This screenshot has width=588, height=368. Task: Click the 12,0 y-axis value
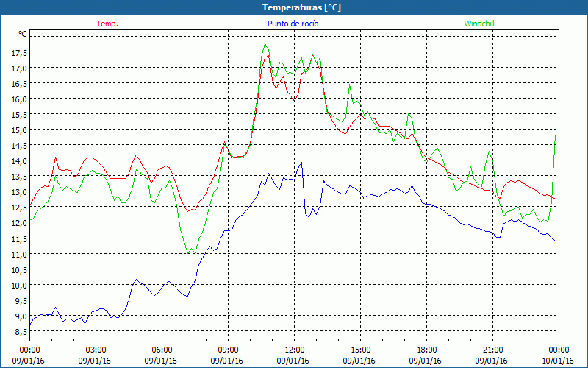tap(19, 223)
